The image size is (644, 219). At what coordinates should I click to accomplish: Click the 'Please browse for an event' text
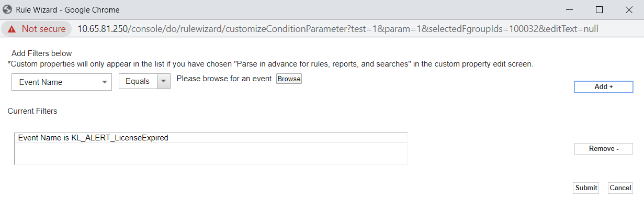click(x=224, y=79)
